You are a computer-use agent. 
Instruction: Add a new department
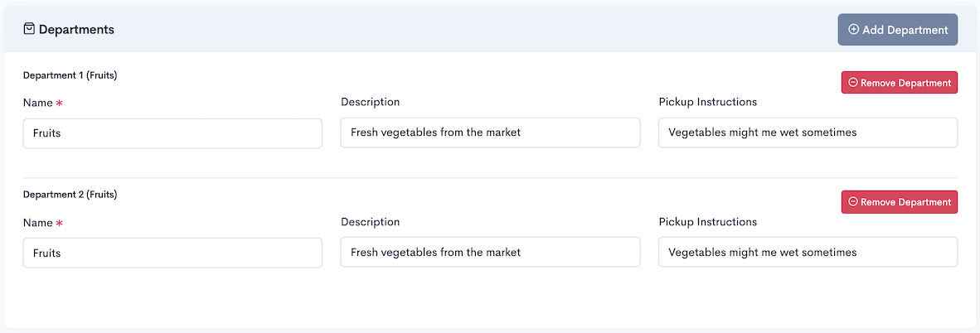[x=897, y=29]
